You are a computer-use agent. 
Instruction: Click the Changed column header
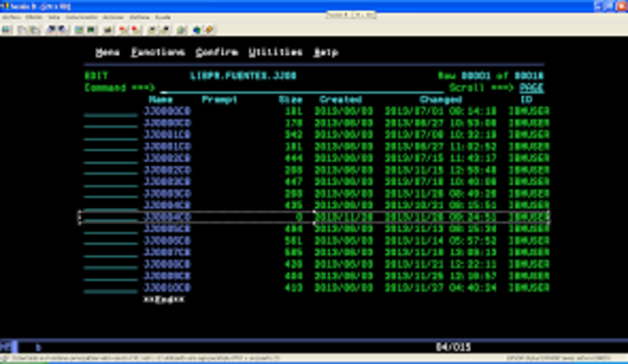[441, 100]
